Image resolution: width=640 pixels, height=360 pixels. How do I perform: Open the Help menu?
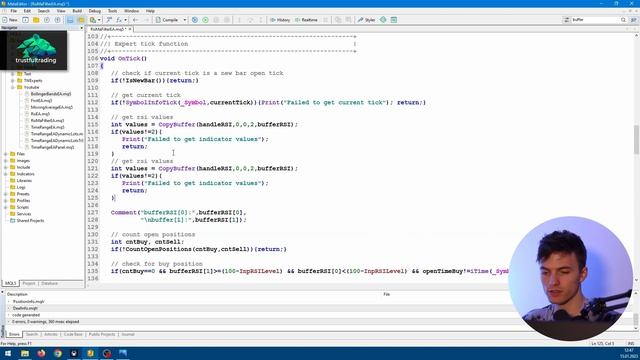[150, 11]
